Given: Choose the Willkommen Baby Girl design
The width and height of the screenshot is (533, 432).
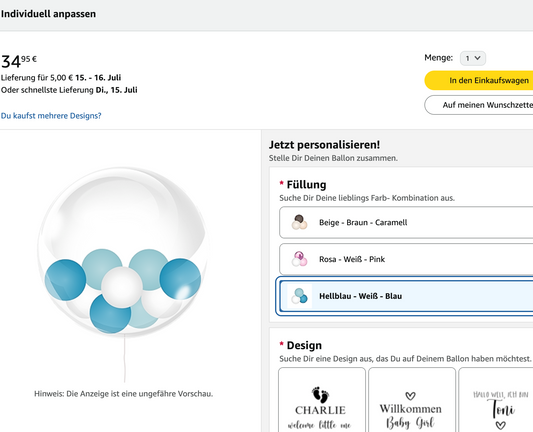Looking at the screenshot, I should click(412, 400).
